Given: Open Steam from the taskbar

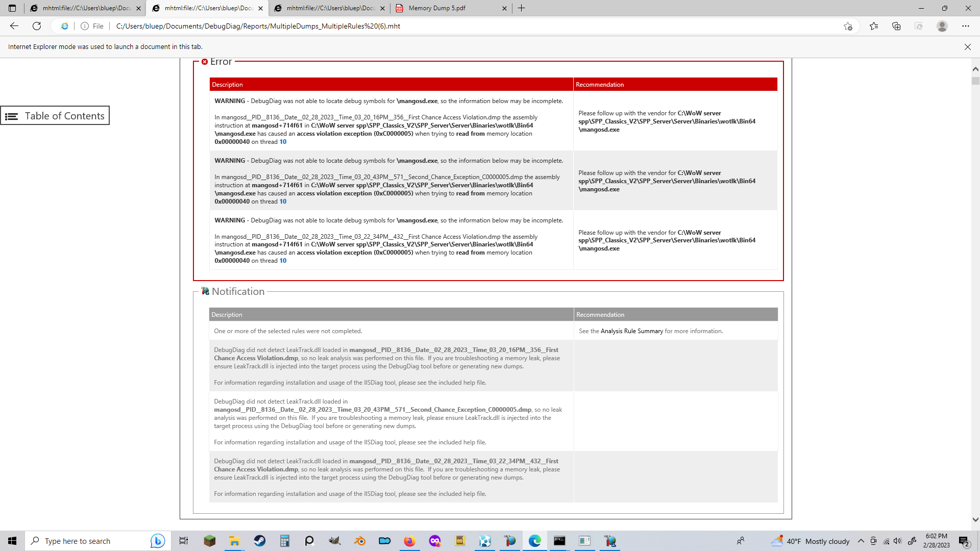Looking at the screenshot, I should coord(260,541).
